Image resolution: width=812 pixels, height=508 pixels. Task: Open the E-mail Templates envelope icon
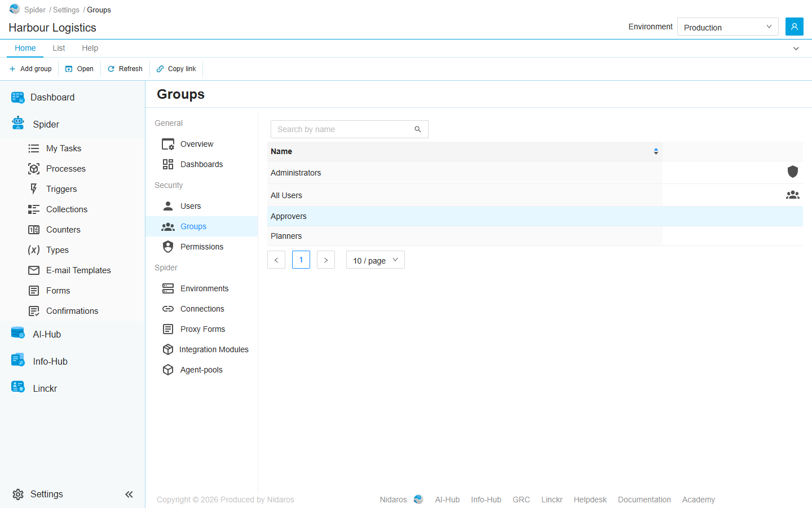34,270
